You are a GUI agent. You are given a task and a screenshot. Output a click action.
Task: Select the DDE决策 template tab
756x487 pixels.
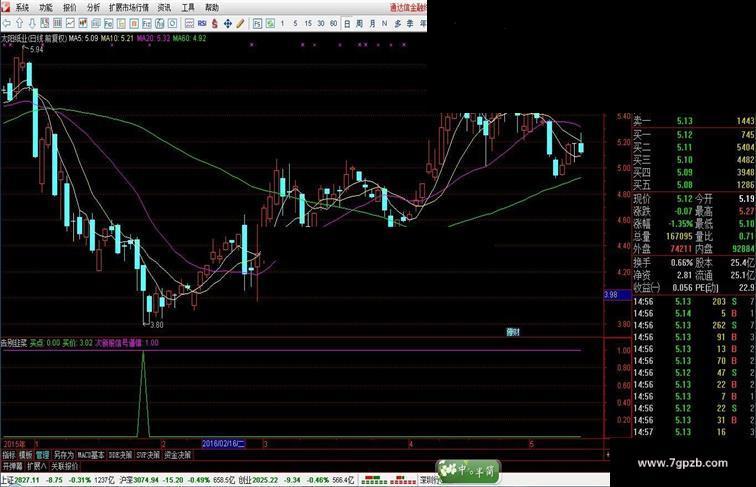120,455
